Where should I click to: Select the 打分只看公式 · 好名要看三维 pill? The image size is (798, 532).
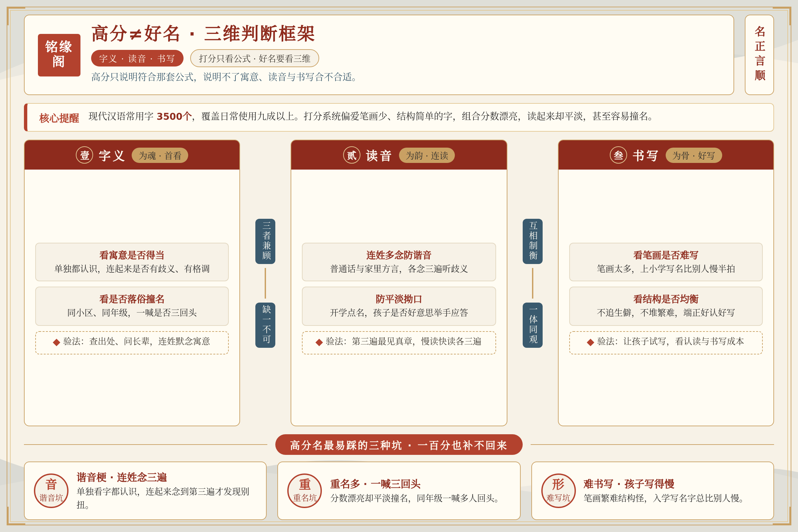pyautogui.click(x=254, y=59)
